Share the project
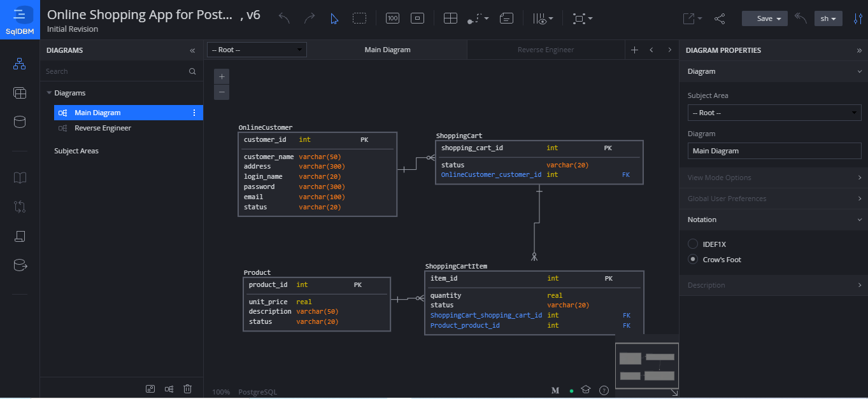This screenshot has height=399, width=868. 720,18
